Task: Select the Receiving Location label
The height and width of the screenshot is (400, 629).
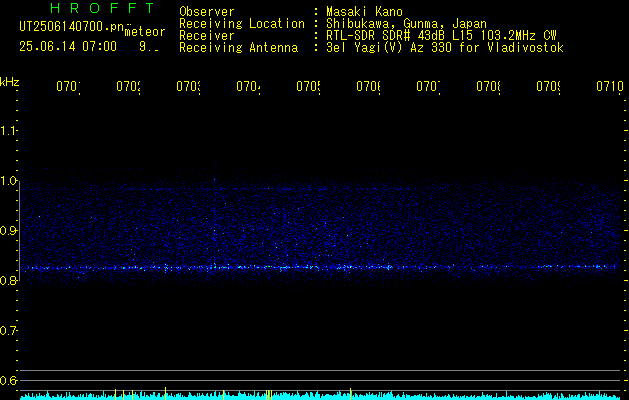Action: point(242,24)
